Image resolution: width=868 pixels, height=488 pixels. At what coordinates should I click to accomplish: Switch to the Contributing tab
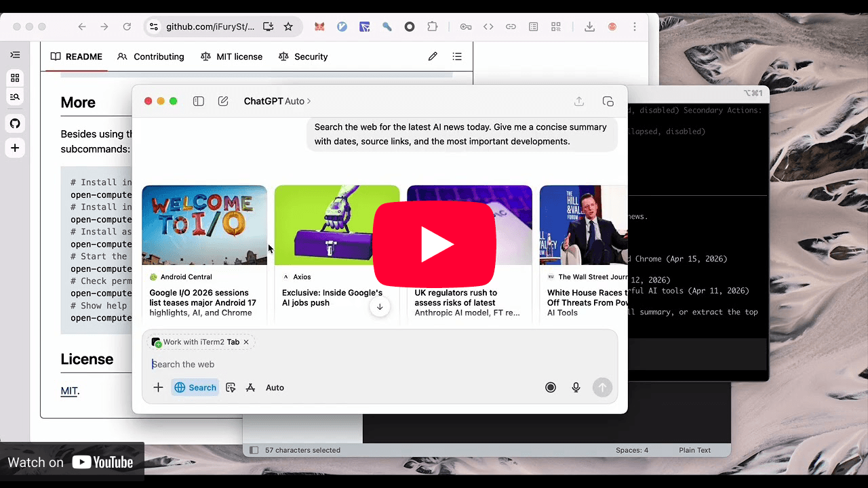click(151, 57)
